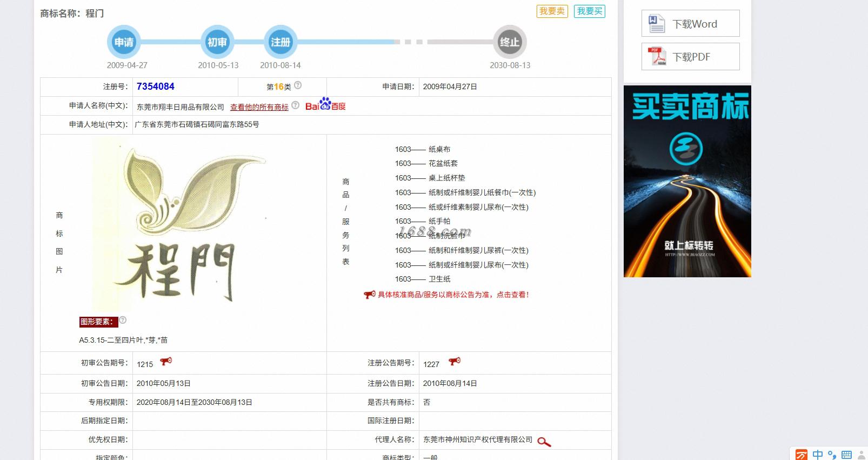Image resolution: width=868 pixels, height=460 pixels.
Task: Click the exclusive rights period value
Action: (195, 402)
